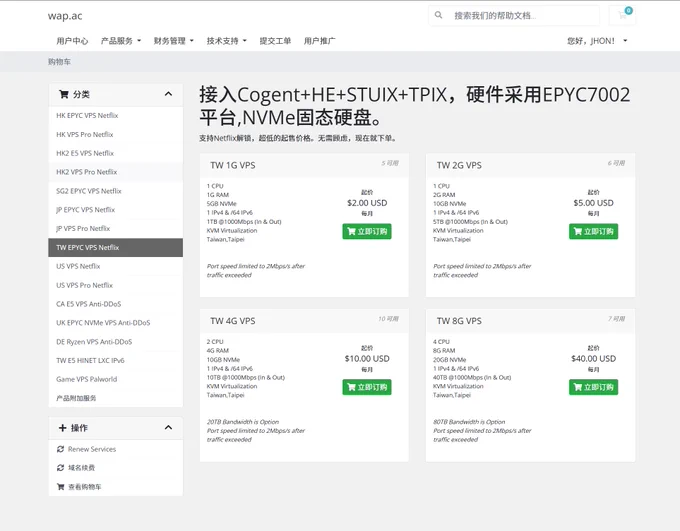Select CA E5 VPS Anti-DDoS category
Viewport: 680px width, 531px height.
(115, 304)
